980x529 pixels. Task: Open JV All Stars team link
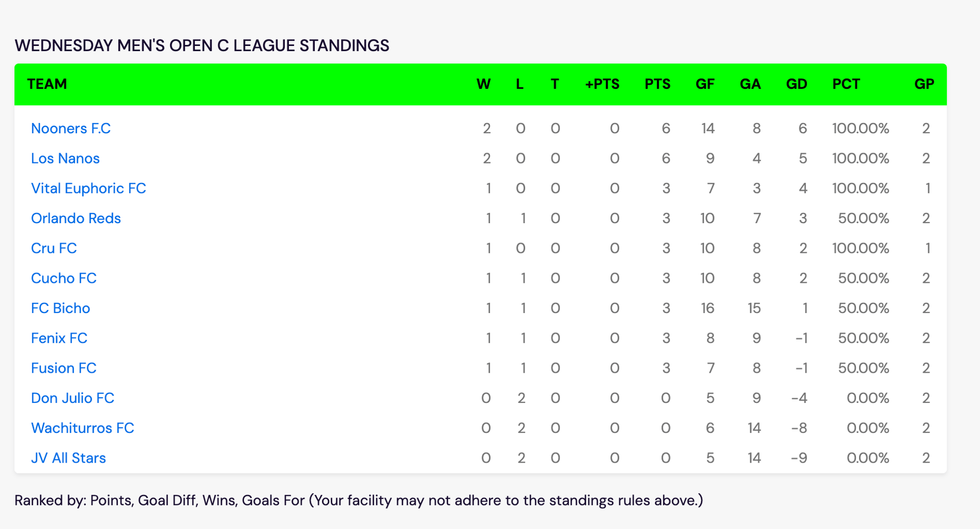pos(68,458)
